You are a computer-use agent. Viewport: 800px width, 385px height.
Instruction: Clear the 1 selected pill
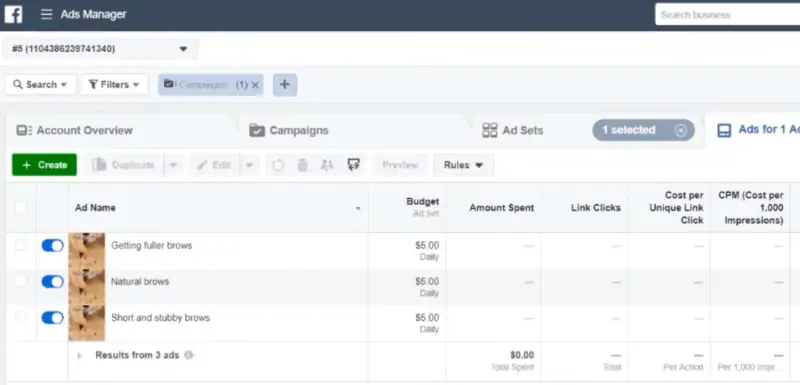pos(681,131)
